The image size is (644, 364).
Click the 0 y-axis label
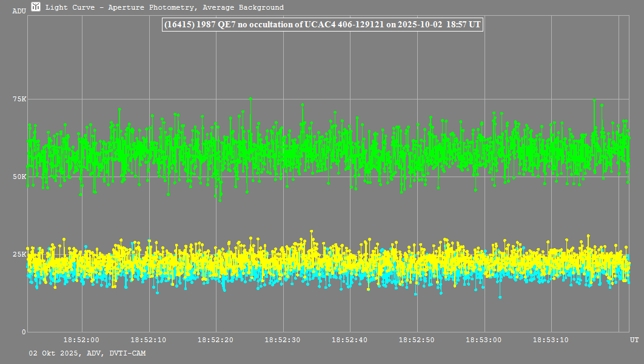[x=24, y=332]
